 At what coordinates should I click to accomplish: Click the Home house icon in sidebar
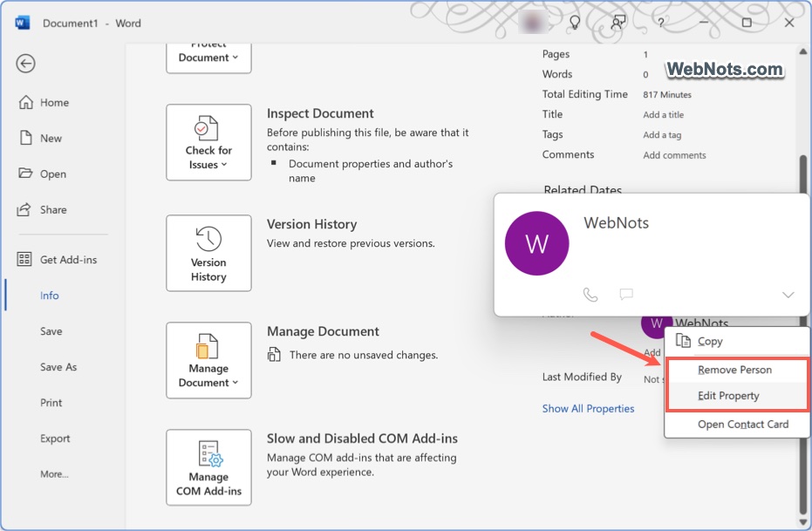click(26, 103)
